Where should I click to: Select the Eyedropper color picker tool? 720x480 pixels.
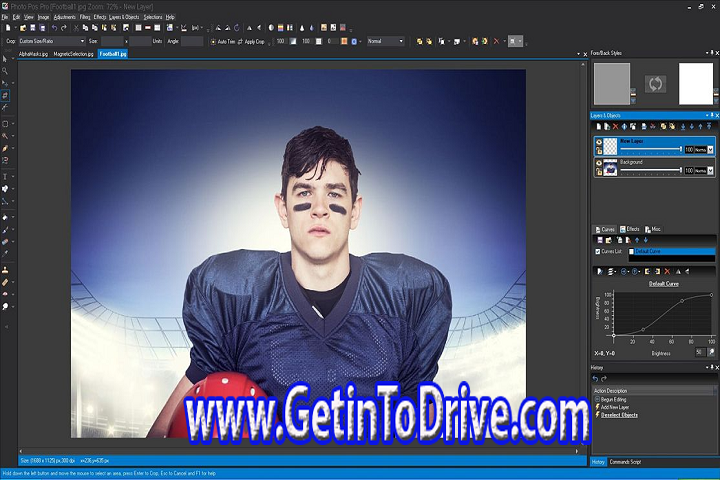click(x=5, y=253)
